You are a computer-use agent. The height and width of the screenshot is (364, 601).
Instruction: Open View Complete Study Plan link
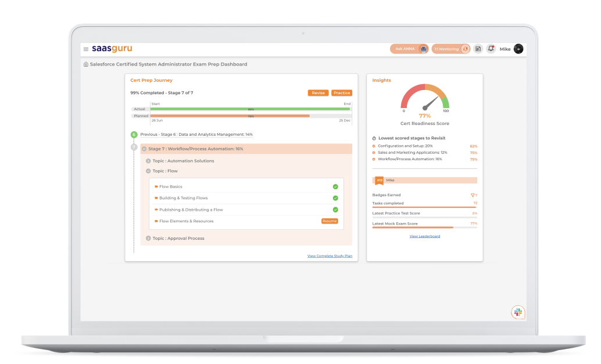tap(330, 256)
